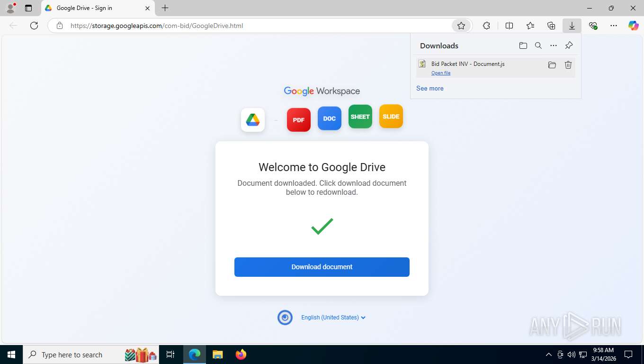Open the tab actions menu icon
Image resolution: width=644 pixels, height=364 pixels.
28,8
